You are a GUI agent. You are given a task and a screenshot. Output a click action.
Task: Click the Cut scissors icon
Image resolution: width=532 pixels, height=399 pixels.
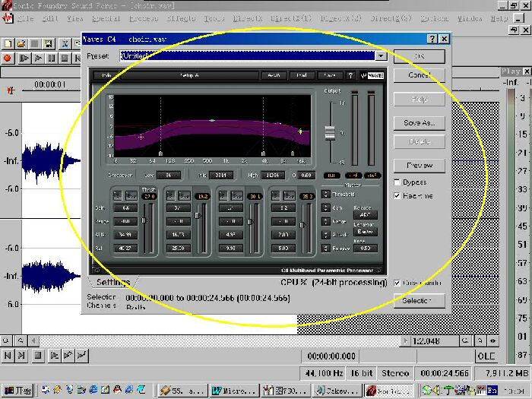[65, 44]
